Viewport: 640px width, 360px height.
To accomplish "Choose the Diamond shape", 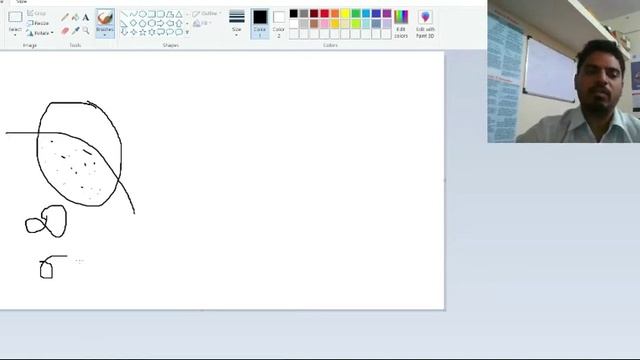I will 133,23.
